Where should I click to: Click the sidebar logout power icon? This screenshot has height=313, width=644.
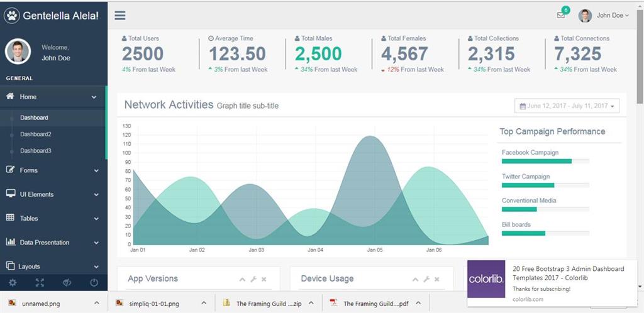94,283
